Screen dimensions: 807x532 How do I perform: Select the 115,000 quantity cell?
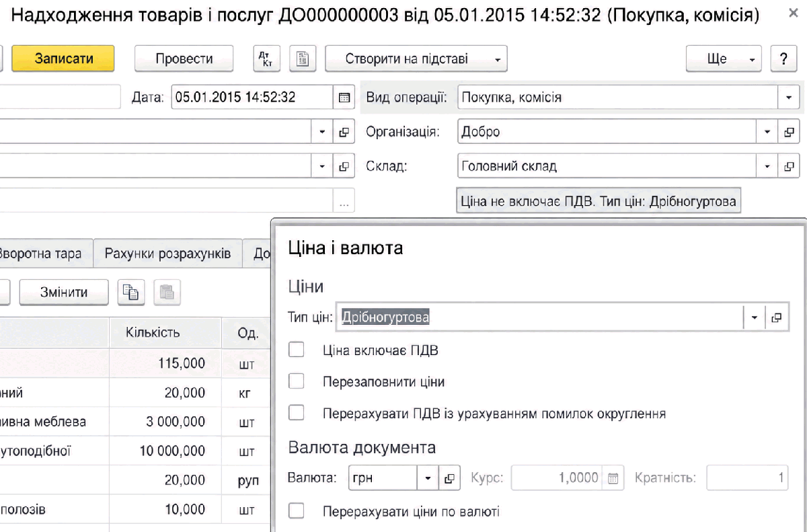coord(165,364)
